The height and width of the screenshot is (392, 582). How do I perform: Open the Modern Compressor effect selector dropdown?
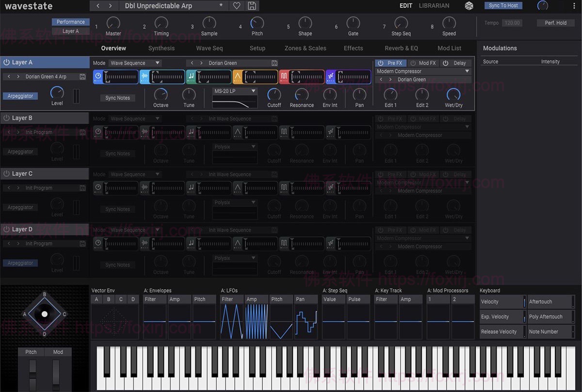tap(423, 71)
